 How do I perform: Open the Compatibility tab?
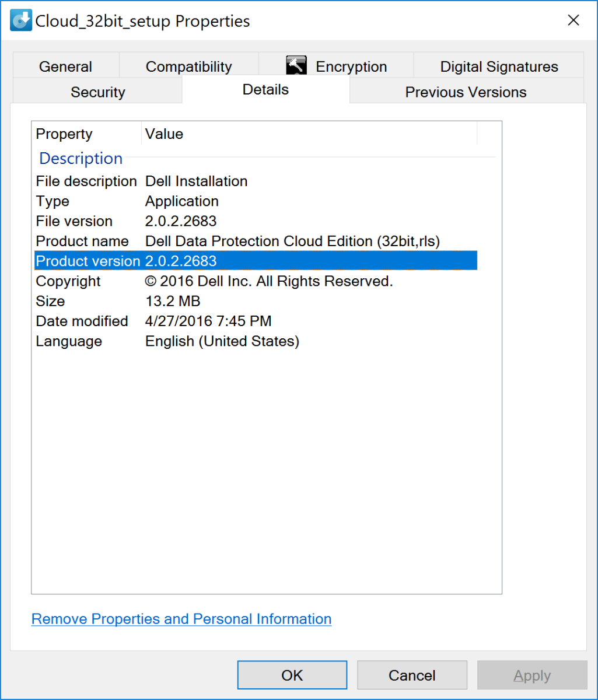188,66
